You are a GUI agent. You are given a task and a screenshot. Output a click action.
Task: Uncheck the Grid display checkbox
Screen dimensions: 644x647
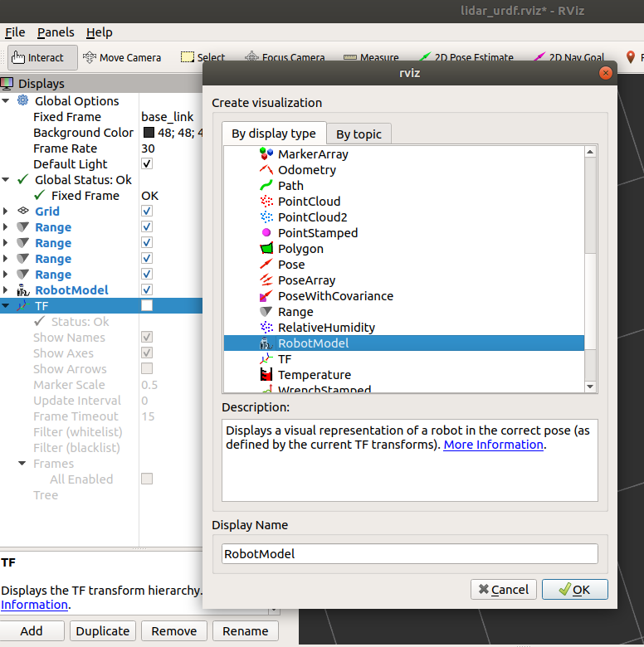[147, 211]
